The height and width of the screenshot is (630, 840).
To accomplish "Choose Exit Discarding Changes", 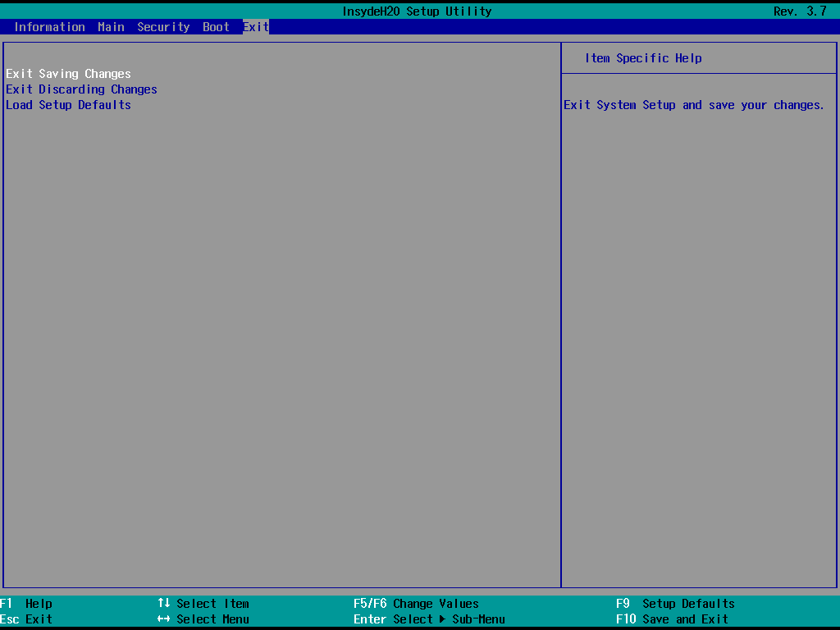I will pyautogui.click(x=81, y=89).
